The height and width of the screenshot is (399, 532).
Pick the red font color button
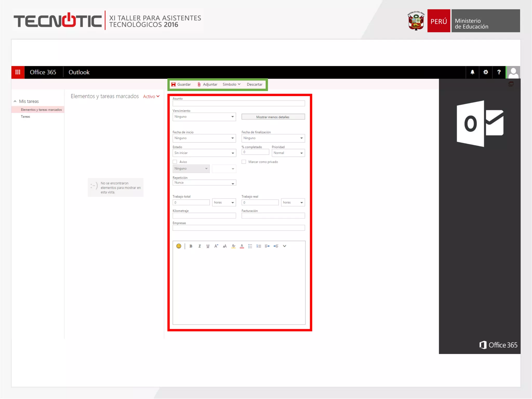click(x=242, y=246)
